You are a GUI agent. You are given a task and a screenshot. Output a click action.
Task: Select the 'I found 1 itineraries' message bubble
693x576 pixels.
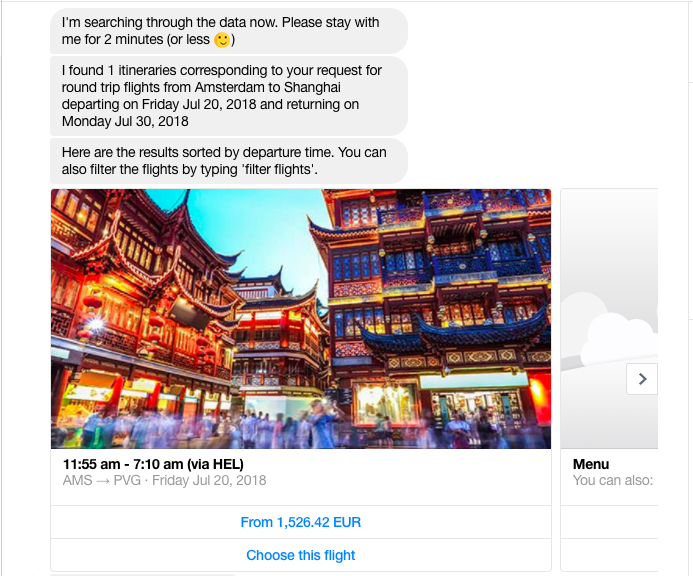228,96
